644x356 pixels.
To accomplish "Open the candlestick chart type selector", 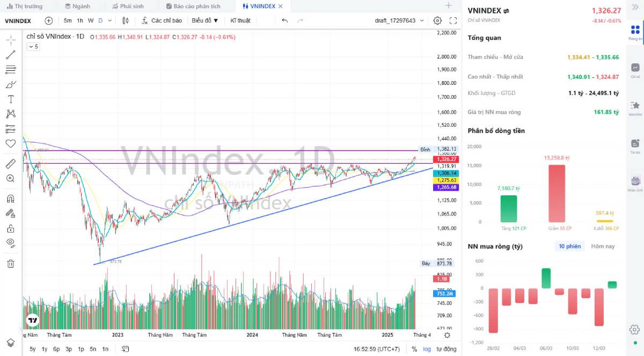I will point(126,20).
